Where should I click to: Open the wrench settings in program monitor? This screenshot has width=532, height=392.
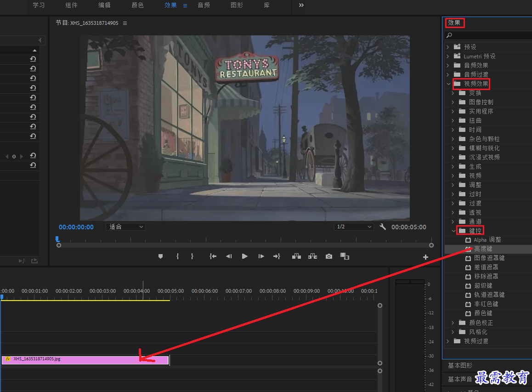[383, 227]
